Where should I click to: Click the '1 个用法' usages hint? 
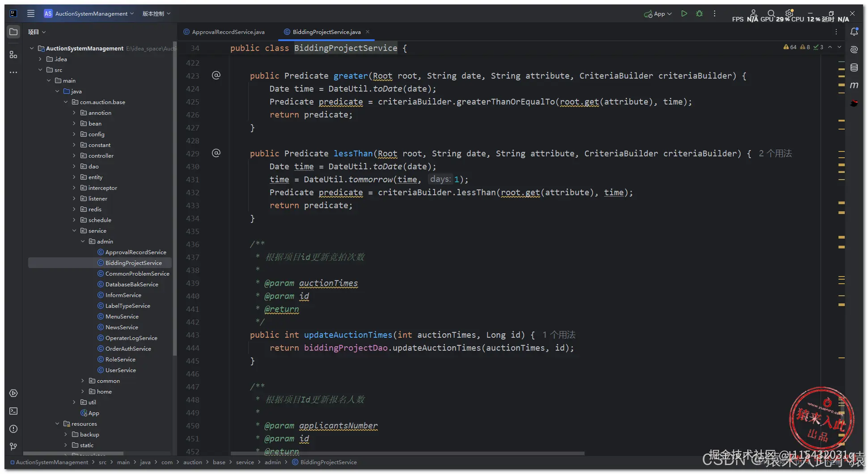559,335
